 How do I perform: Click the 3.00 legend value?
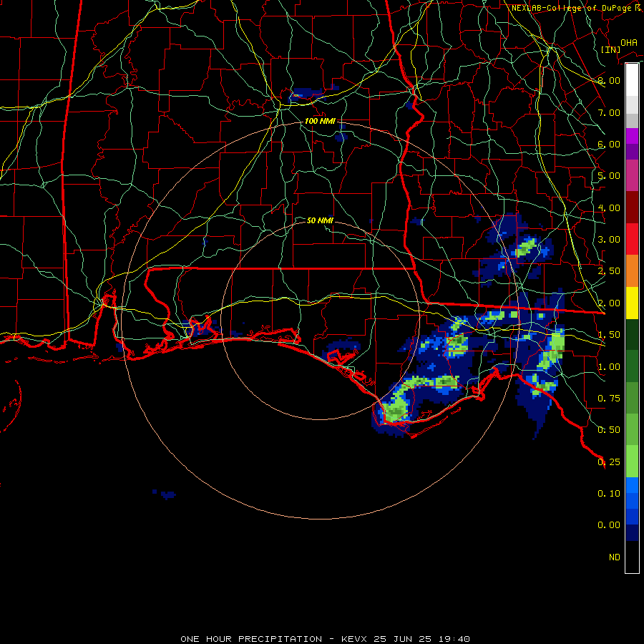tap(609, 240)
